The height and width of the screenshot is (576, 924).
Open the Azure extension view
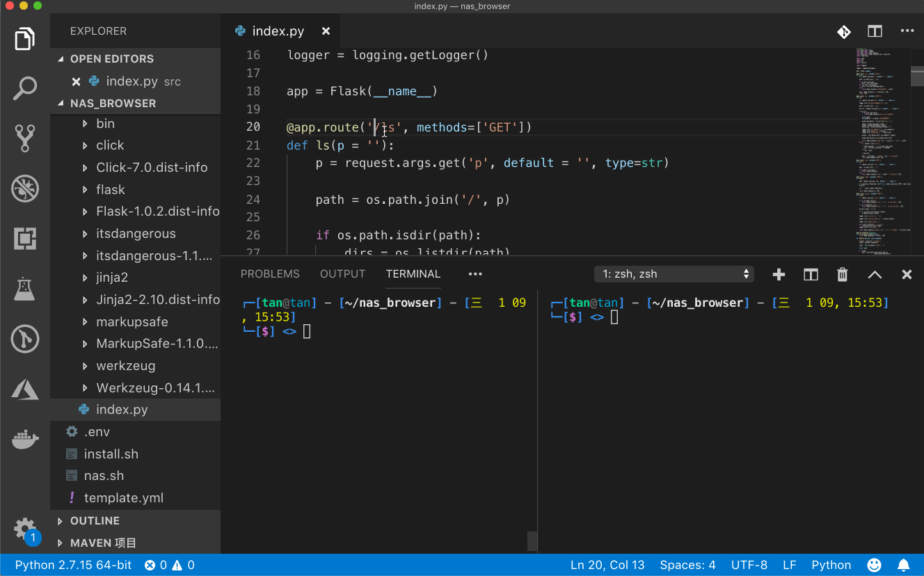coord(25,389)
